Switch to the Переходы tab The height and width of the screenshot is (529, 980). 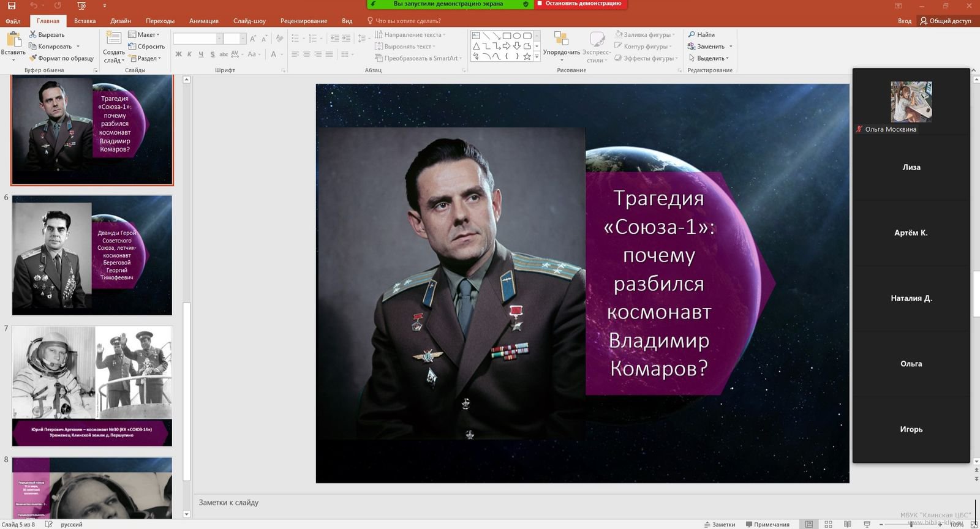point(160,21)
